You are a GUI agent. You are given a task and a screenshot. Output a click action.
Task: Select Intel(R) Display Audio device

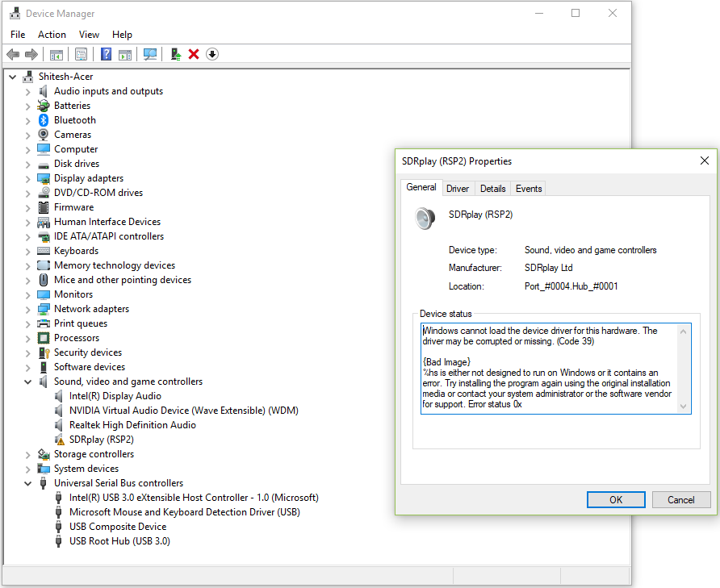115,396
